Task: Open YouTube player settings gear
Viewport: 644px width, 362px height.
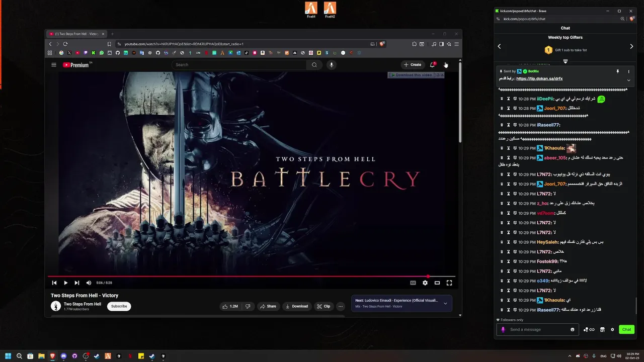Action: coord(425,283)
